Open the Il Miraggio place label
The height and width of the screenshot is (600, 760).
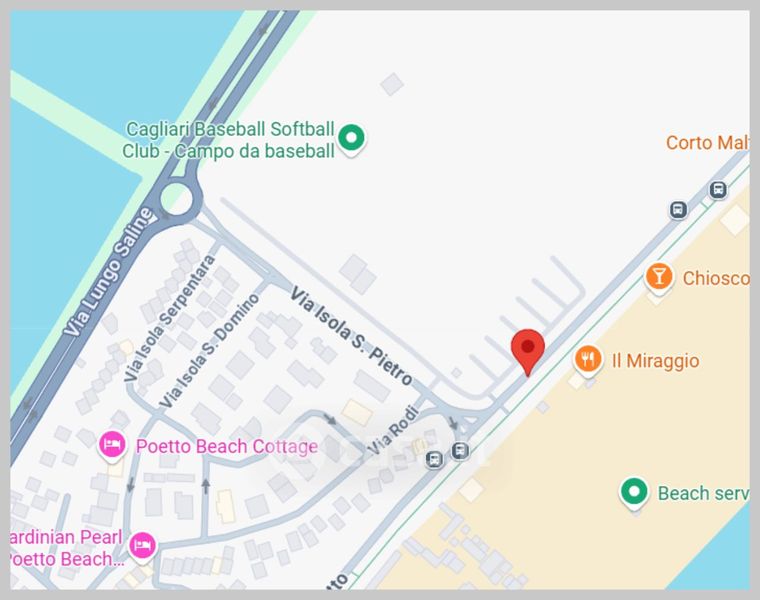tap(655, 361)
